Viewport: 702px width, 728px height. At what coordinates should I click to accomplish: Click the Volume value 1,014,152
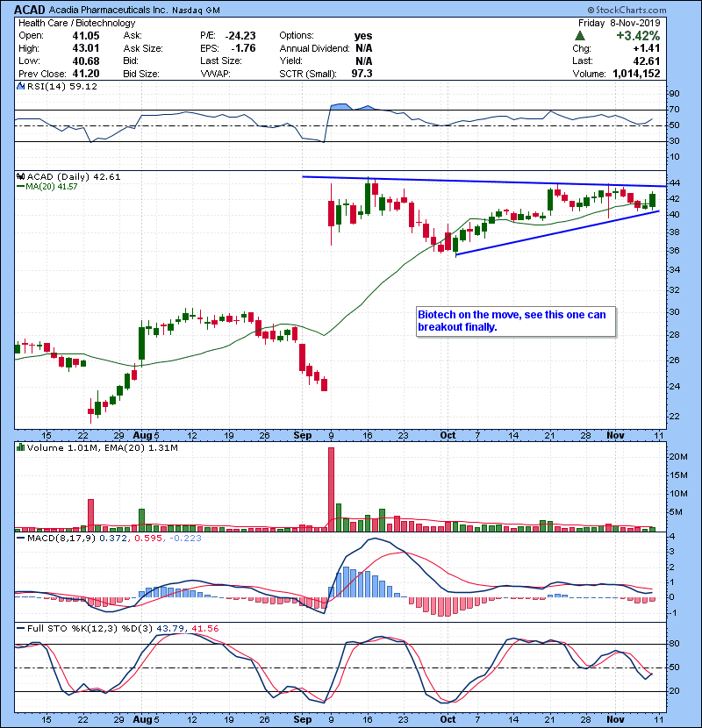point(636,74)
